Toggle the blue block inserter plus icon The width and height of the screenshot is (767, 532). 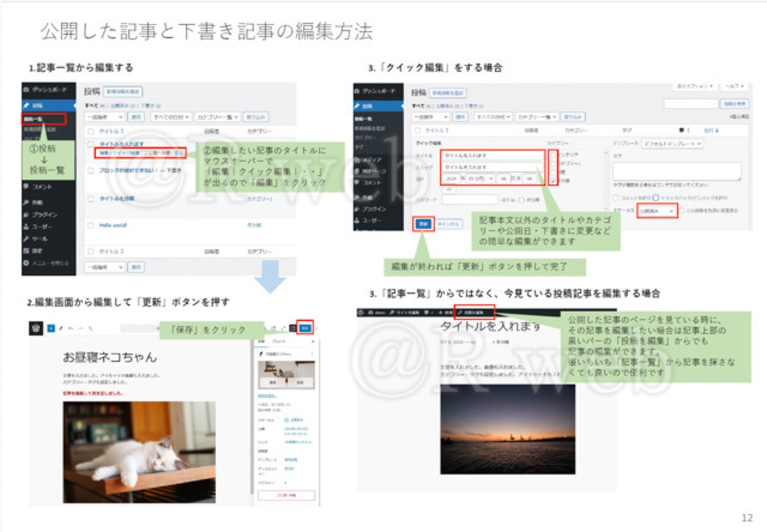click(51, 328)
